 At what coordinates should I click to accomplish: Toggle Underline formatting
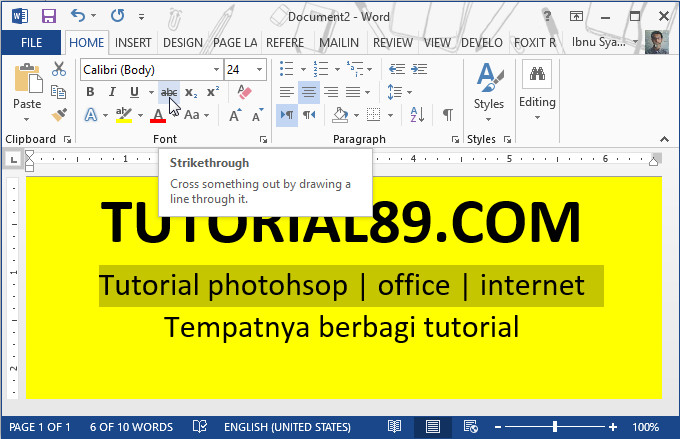click(134, 92)
